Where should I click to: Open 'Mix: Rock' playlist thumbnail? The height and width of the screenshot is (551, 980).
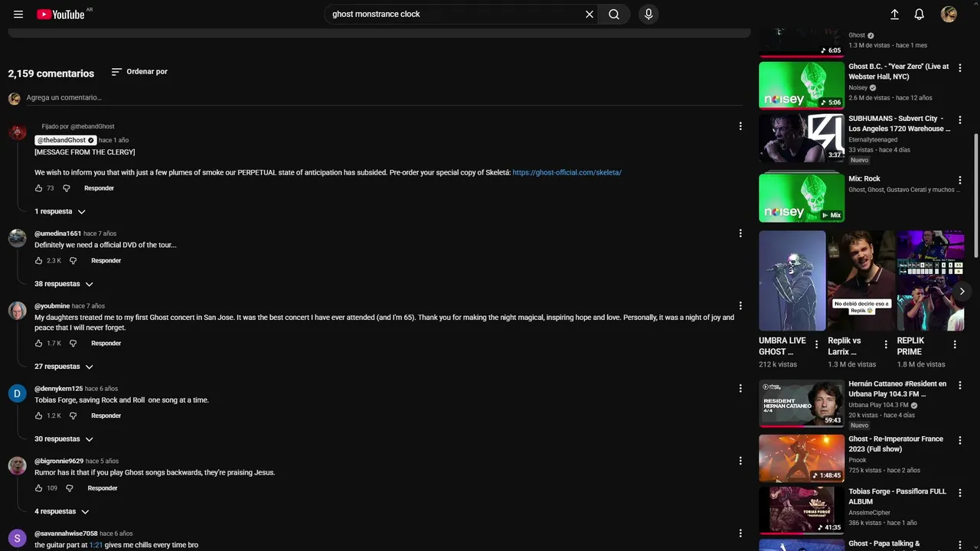pyautogui.click(x=802, y=197)
